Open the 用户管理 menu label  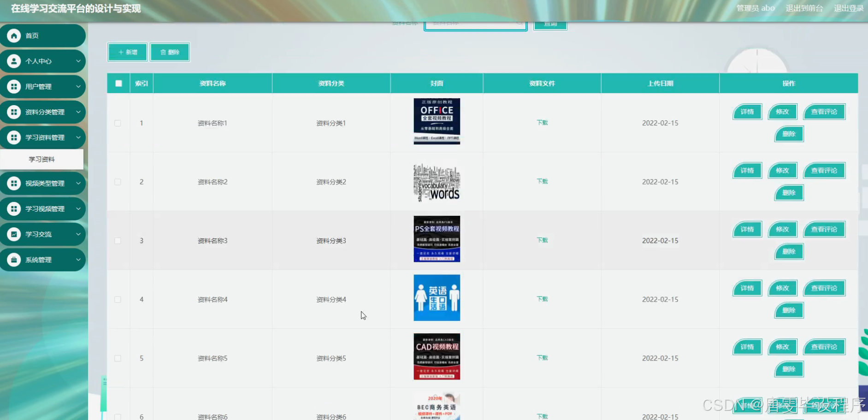click(x=38, y=86)
